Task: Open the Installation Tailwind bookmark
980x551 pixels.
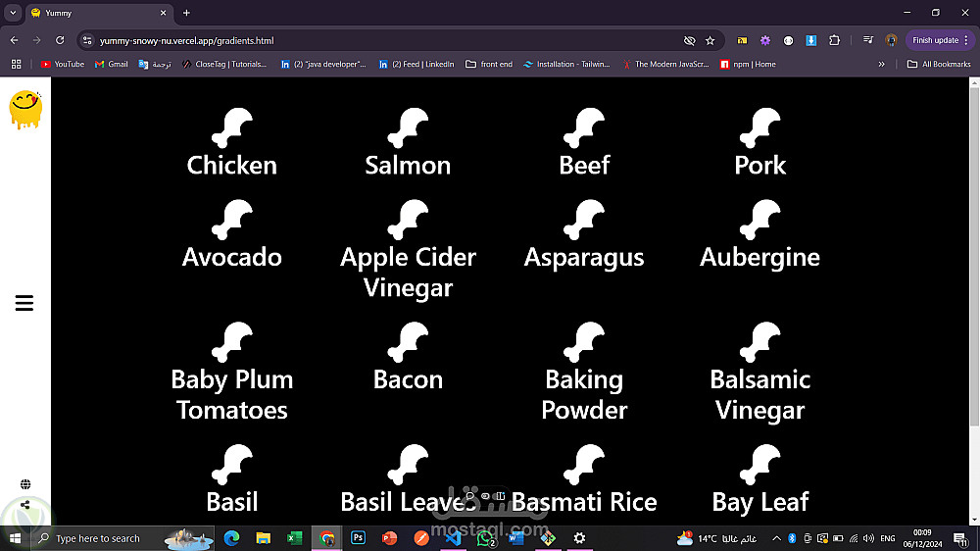Action: pyautogui.click(x=566, y=64)
